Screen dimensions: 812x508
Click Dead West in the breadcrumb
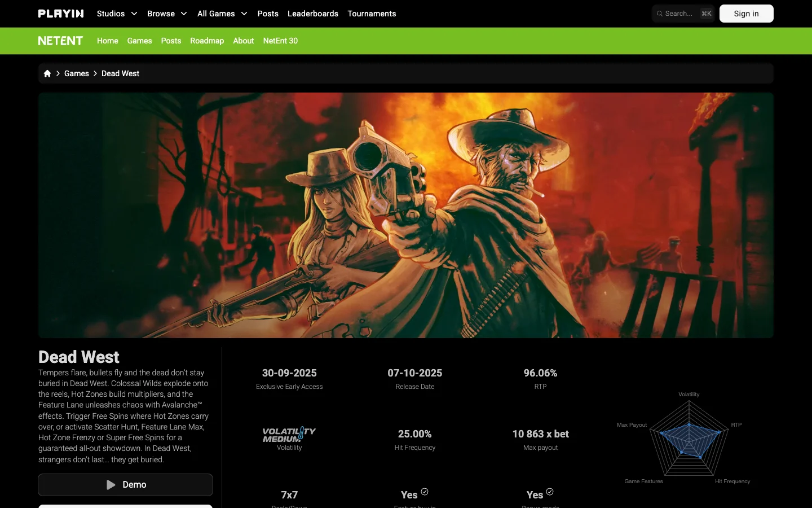pyautogui.click(x=120, y=73)
